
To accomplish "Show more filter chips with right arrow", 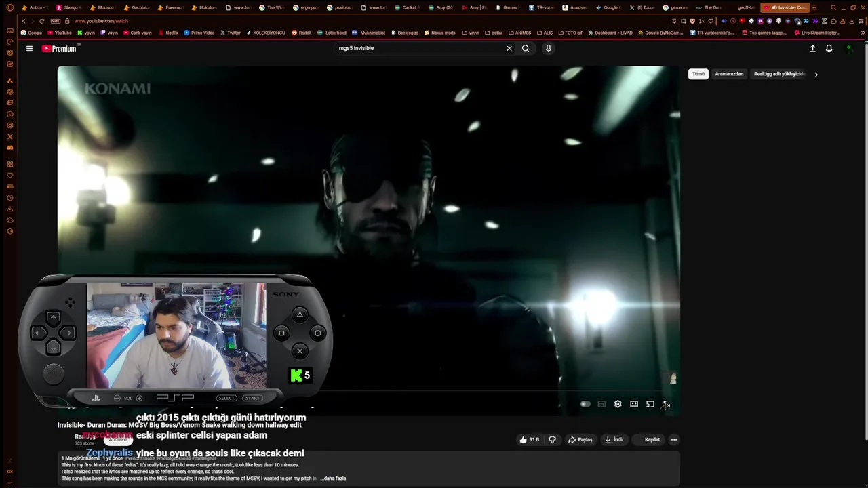I will click(x=816, y=75).
